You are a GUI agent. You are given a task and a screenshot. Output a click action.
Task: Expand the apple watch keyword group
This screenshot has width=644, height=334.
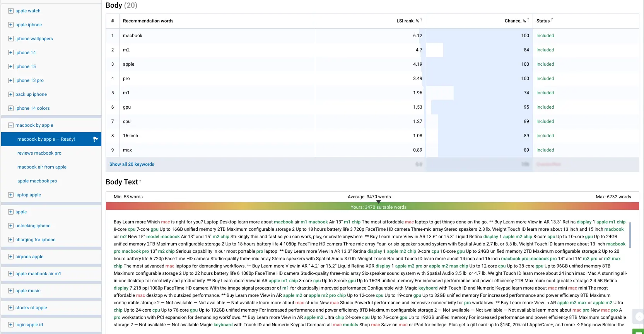pos(11,11)
